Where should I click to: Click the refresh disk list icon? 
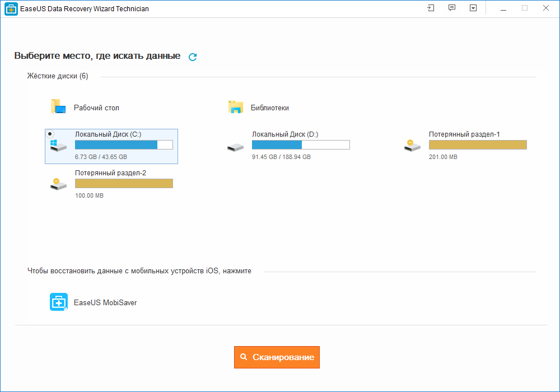(x=193, y=57)
